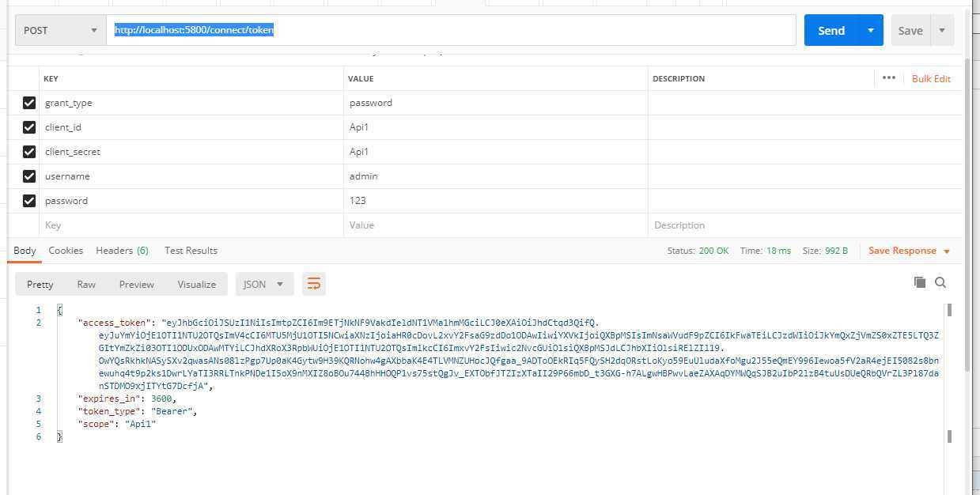Toggle the wrap lines icon

point(314,284)
